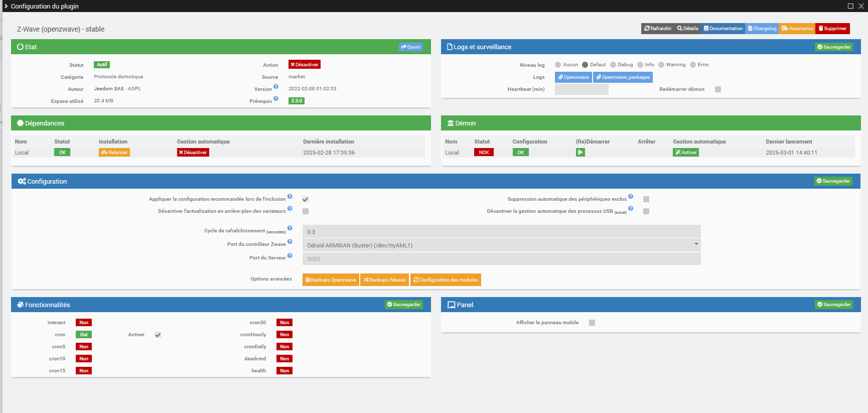Image resolution: width=868 pixels, height=413 pixels.
Task: Click the Oui badge for cron
Action: (84, 335)
